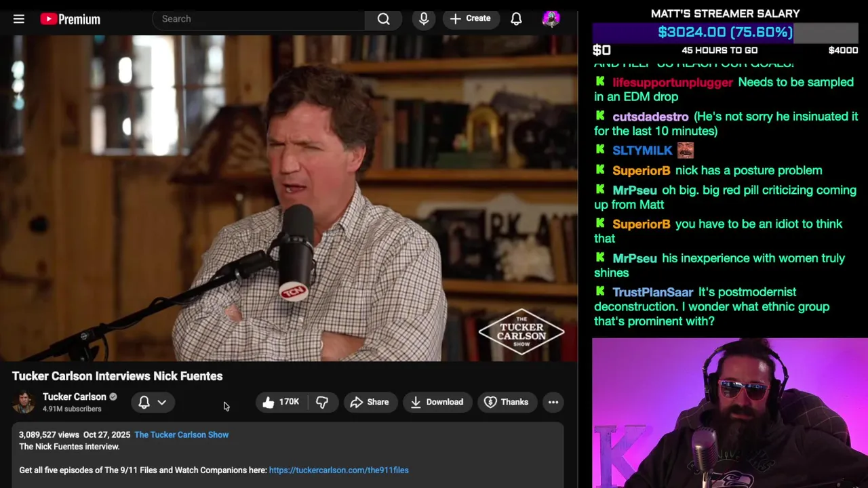Click SLTYMILK's emote in chat
This screenshot has width=868, height=488.
[x=685, y=150]
